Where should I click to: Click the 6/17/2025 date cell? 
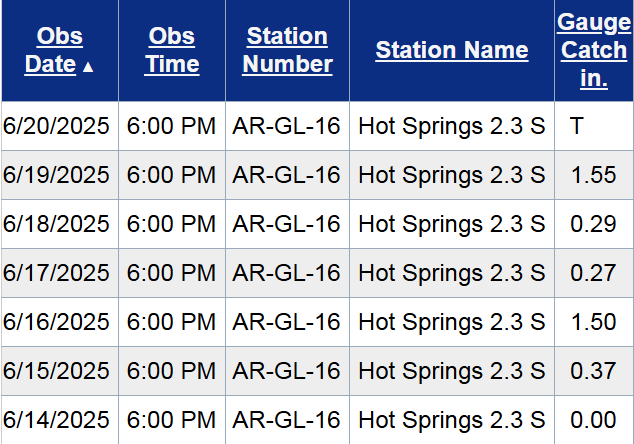[56, 273]
